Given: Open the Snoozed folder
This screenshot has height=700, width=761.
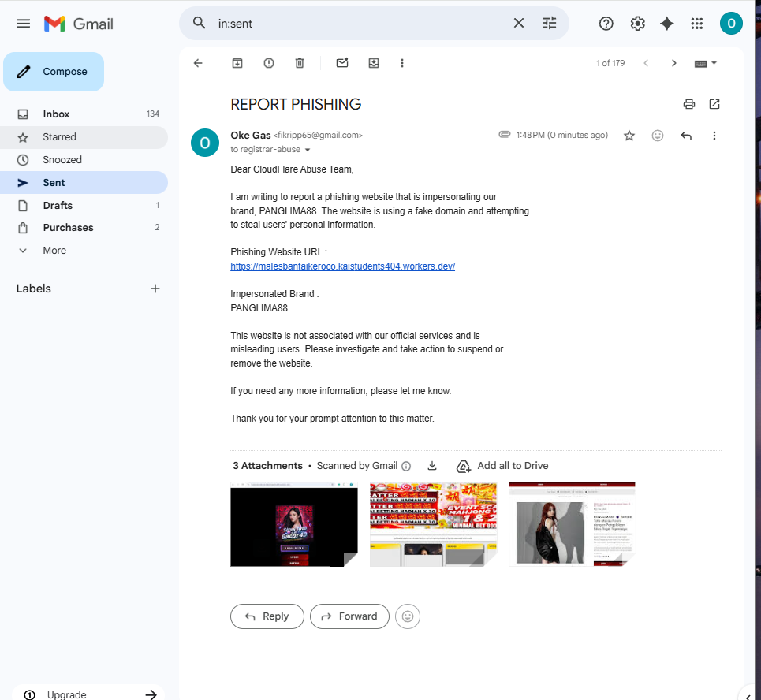Looking at the screenshot, I should (x=84, y=159).
